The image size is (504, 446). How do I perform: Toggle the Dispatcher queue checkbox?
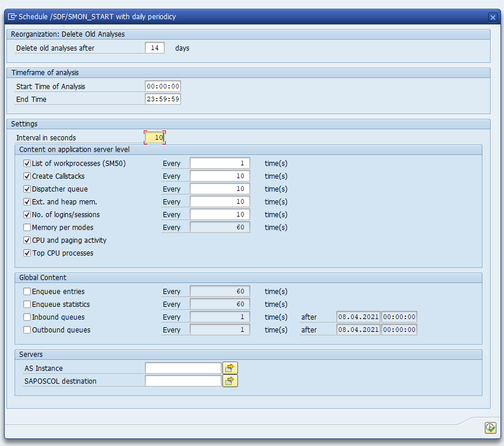pos(27,189)
